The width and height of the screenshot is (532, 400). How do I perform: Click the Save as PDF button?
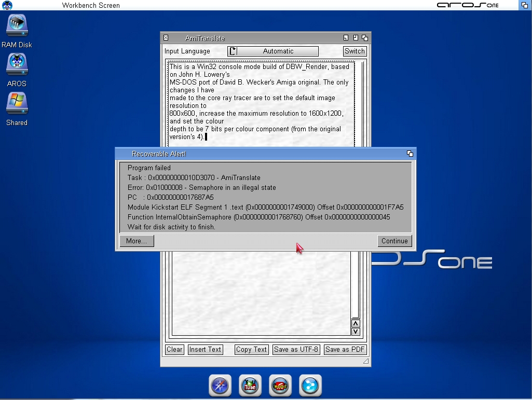345,350
